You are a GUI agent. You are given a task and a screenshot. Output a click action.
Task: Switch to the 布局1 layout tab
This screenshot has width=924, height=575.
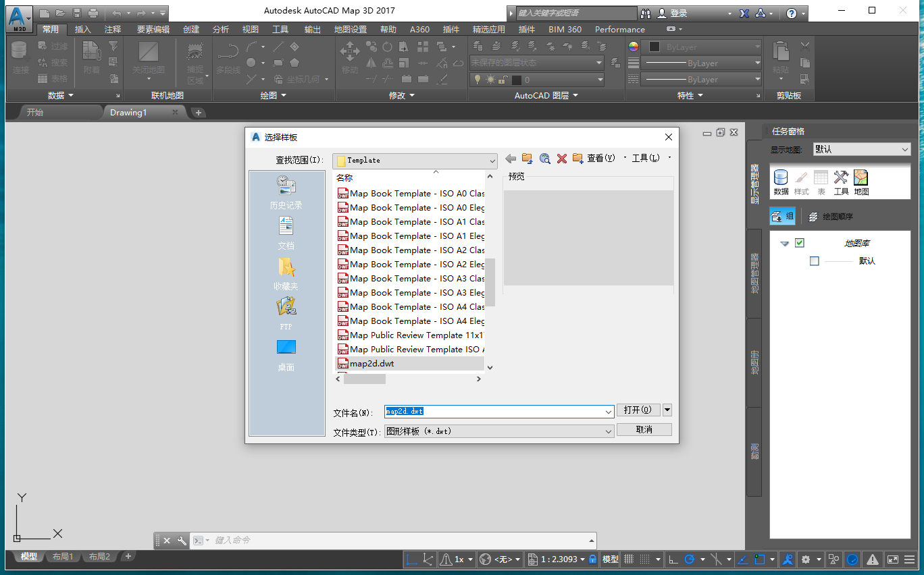tap(62, 556)
